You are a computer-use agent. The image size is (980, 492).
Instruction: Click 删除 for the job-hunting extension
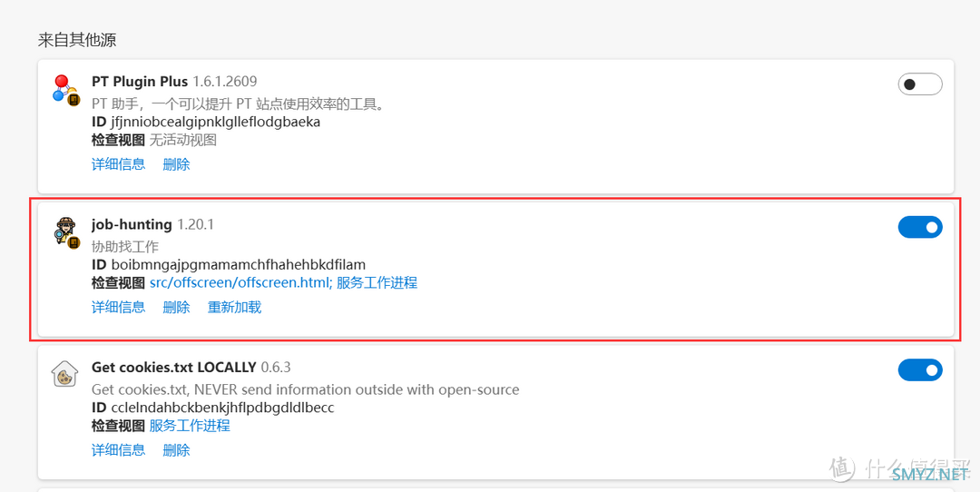[176, 307]
